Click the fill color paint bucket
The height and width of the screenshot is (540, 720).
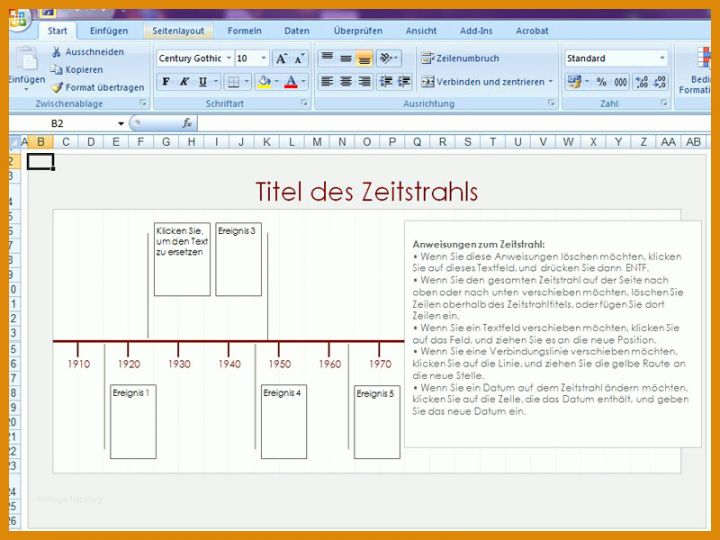264,82
